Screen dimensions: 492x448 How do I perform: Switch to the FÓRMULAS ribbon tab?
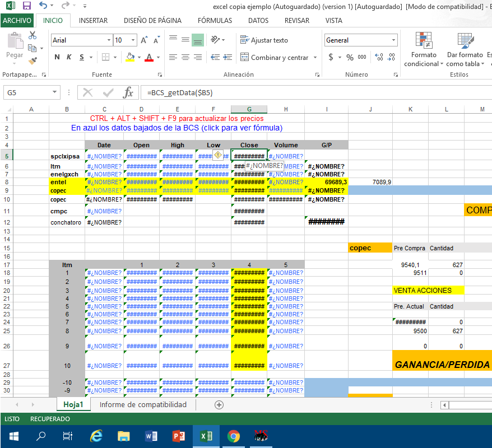click(215, 21)
